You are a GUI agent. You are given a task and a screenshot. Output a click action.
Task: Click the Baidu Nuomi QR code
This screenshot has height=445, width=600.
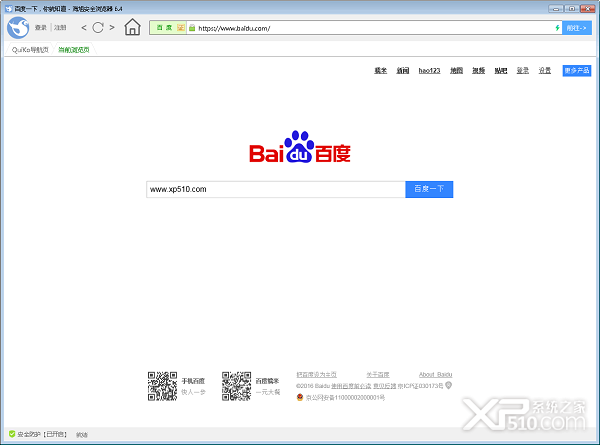[x=236, y=386]
